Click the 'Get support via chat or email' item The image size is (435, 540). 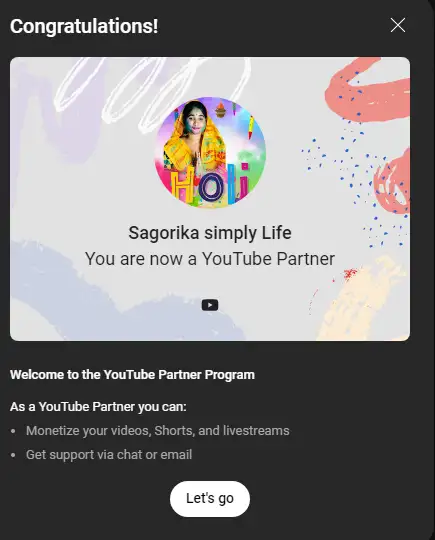[109, 455]
